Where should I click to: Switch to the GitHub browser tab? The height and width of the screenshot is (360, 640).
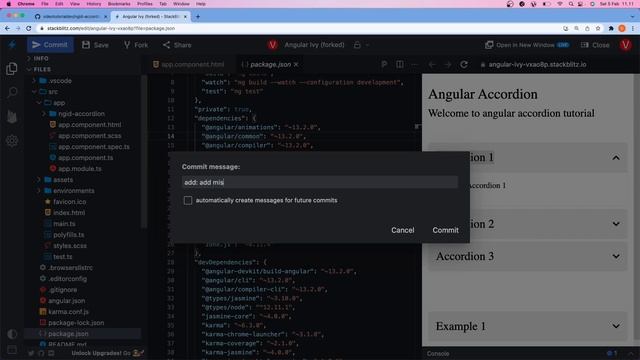(x=71, y=17)
